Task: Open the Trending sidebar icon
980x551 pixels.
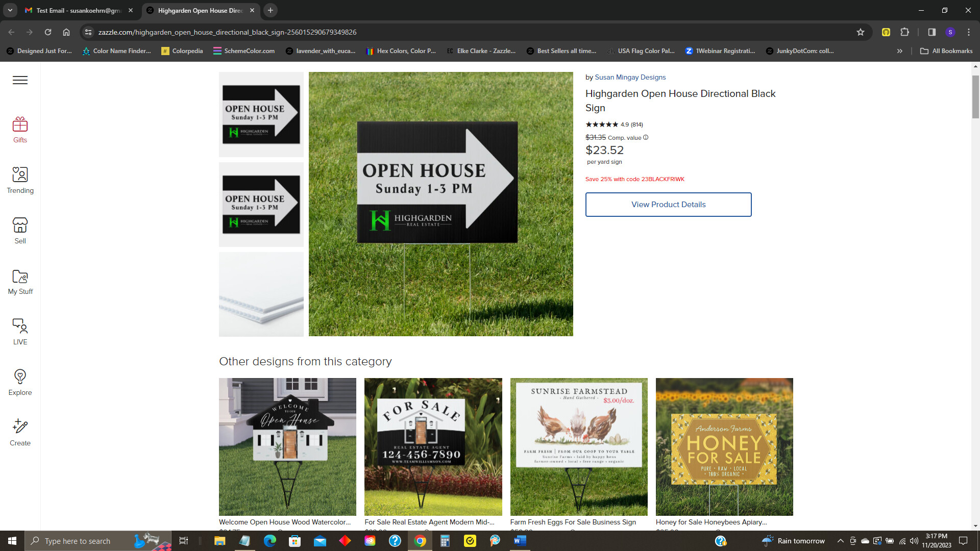Action: tap(20, 181)
